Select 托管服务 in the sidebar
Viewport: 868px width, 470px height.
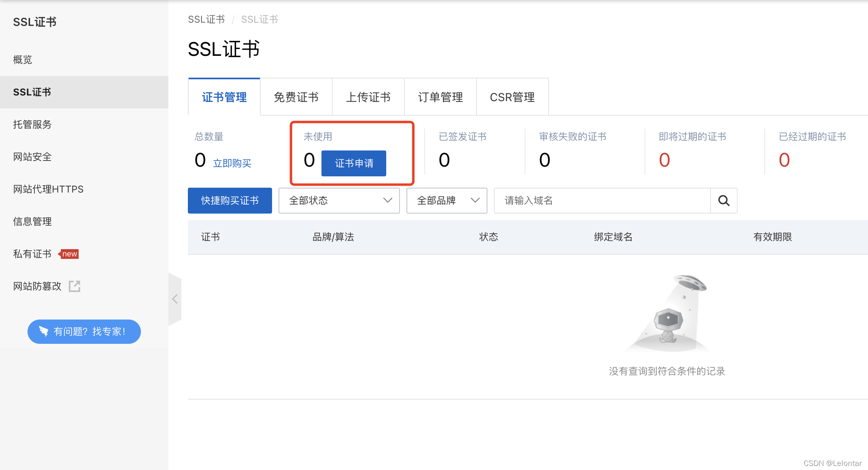(32, 125)
